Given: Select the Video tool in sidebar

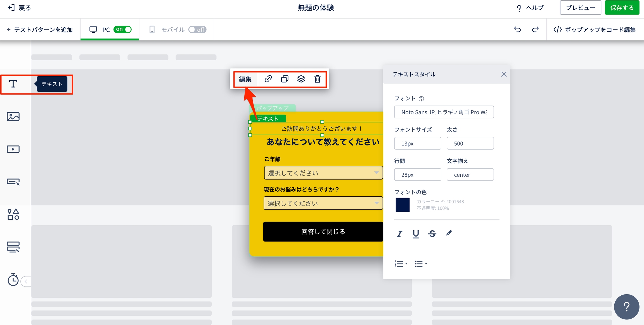Looking at the screenshot, I should pos(13,149).
